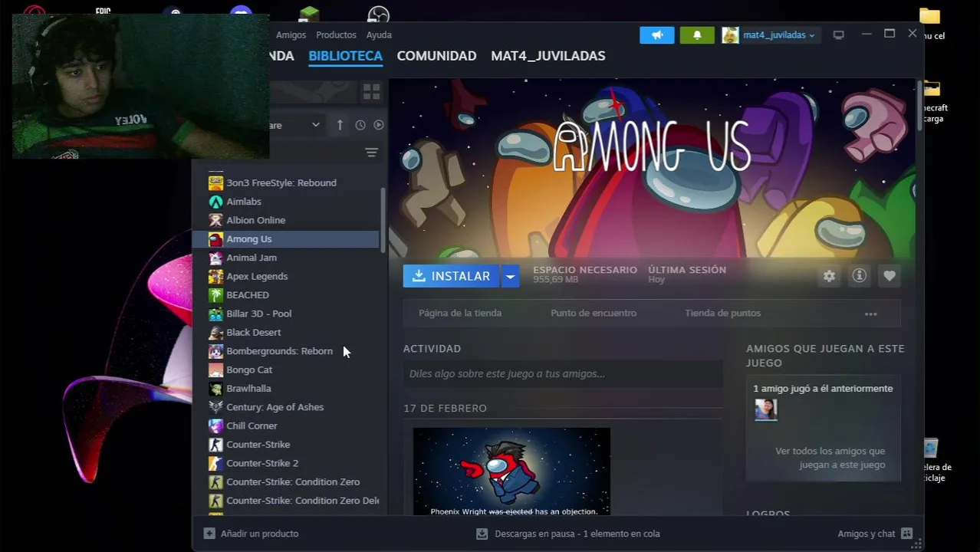This screenshot has width=980, height=552.
Task: Open the Minecraft cube desktop icon
Action: coord(308,14)
